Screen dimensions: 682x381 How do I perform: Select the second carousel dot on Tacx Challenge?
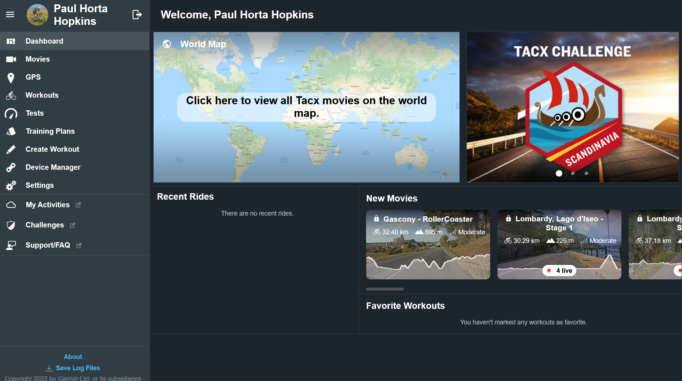573,173
